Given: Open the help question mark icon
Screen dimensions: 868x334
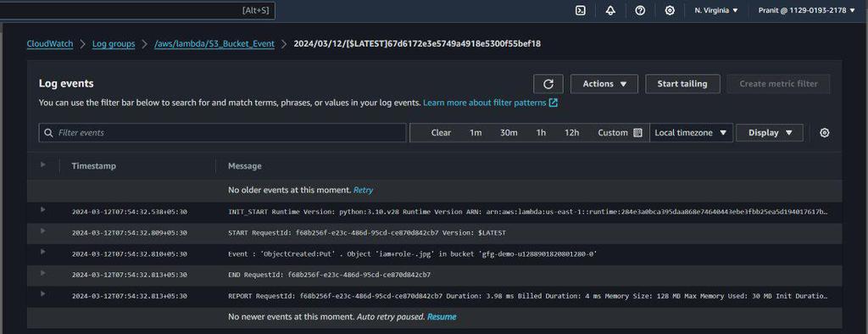Looking at the screenshot, I should click(640, 10).
